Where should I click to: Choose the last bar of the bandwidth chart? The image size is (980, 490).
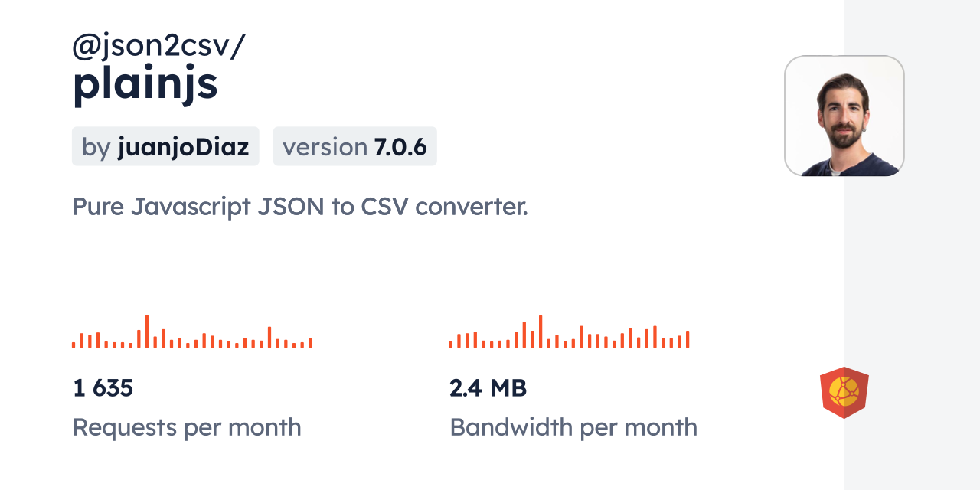(688, 339)
